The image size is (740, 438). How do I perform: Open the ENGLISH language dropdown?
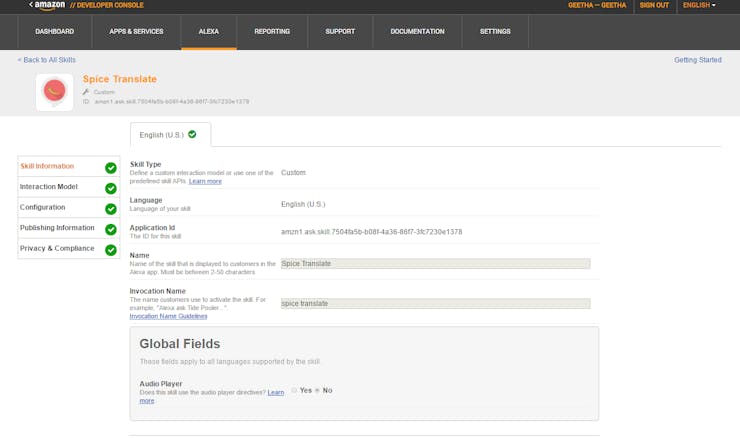pyautogui.click(x=699, y=5)
